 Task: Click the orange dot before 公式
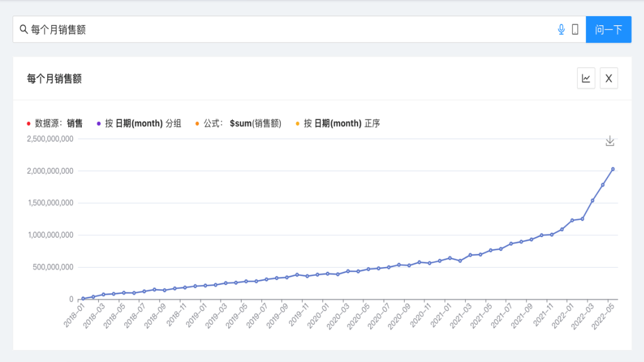click(197, 124)
